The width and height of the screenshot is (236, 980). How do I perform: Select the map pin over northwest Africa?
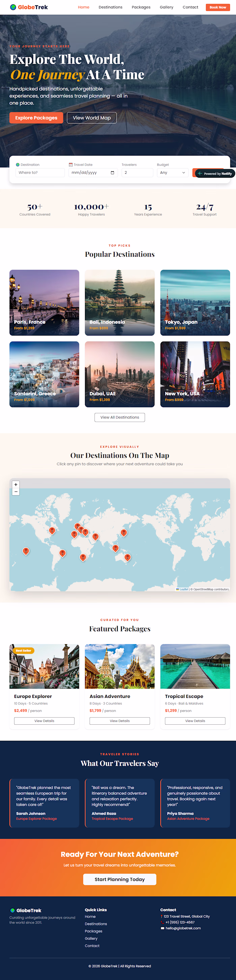74,534
